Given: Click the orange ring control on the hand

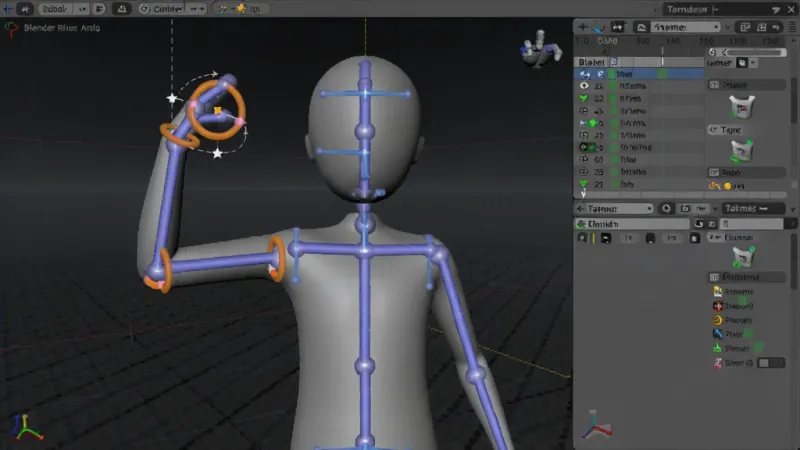Looking at the screenshot, I should tap(217, 110).
